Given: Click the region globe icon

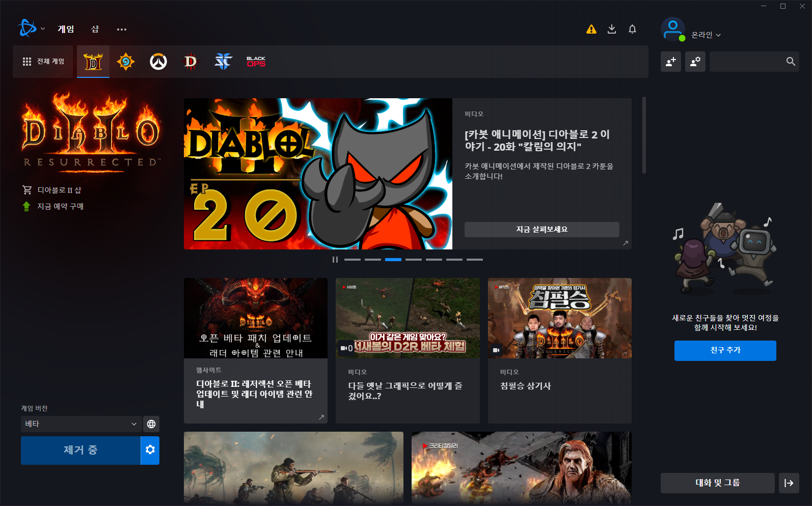Looking at the screenshot, I should tap(151, 424).
